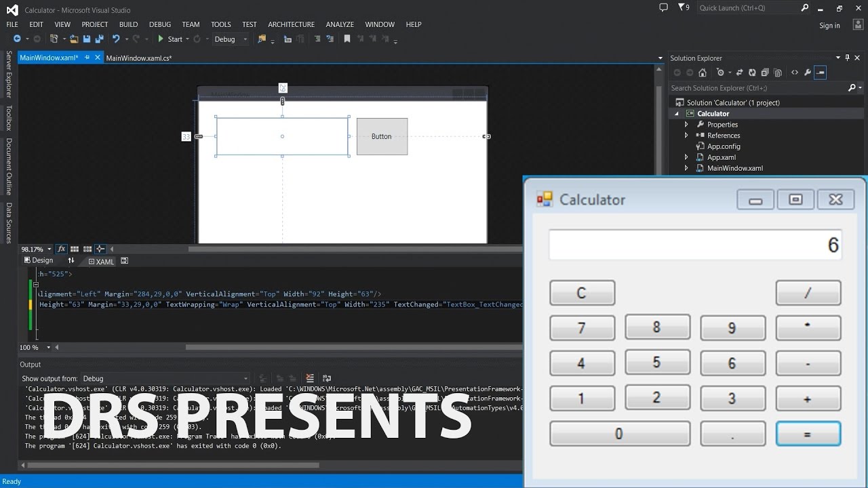Expand the References node

pyautogui.click(x=686, y=136)
